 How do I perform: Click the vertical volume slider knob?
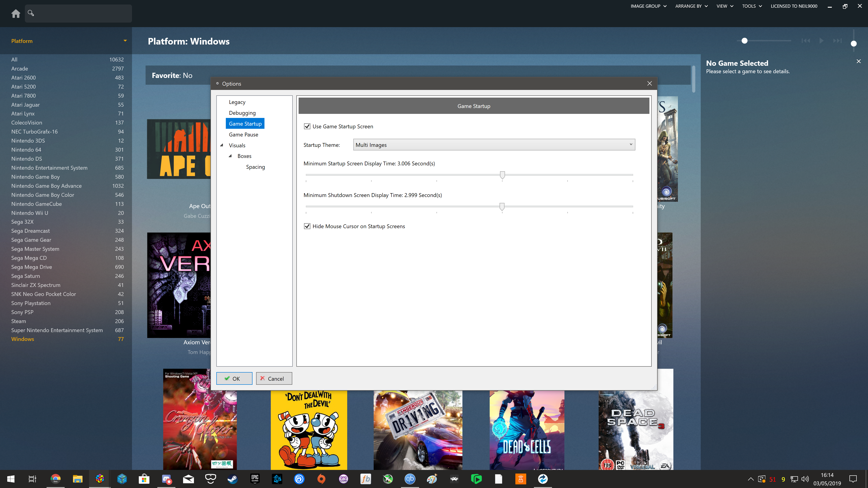point(854,43)
